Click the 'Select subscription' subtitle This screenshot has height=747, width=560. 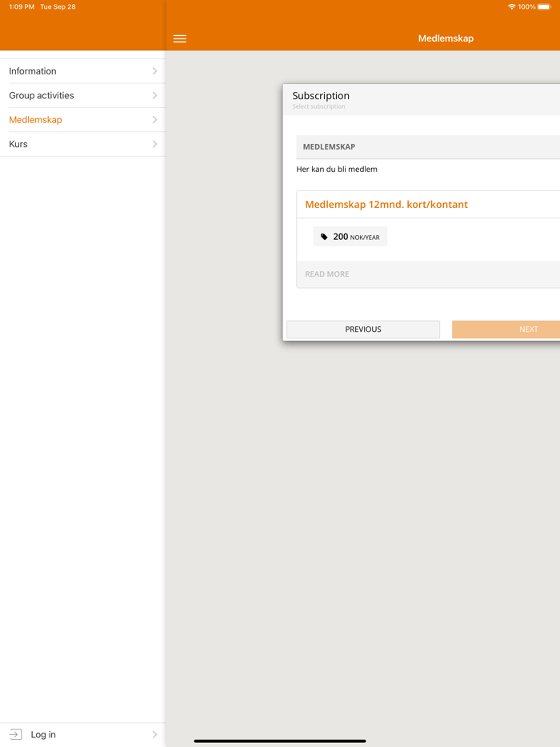point(319,106)
